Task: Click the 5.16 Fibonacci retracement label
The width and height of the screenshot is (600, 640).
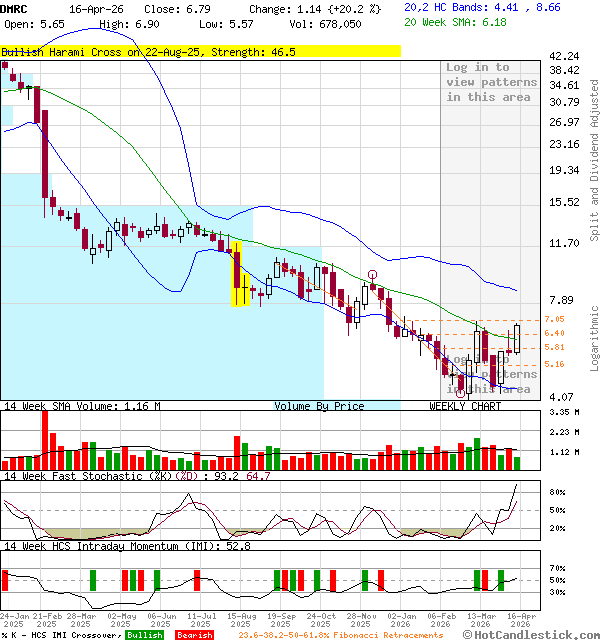Action: [x=554, y=365]
